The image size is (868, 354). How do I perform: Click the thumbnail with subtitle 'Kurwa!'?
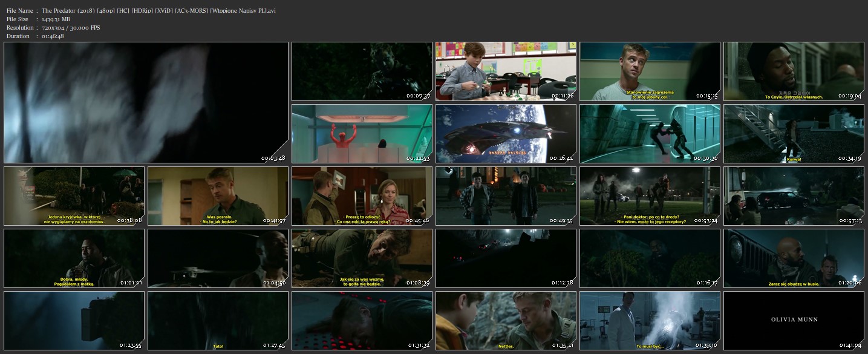pos(794,134)
